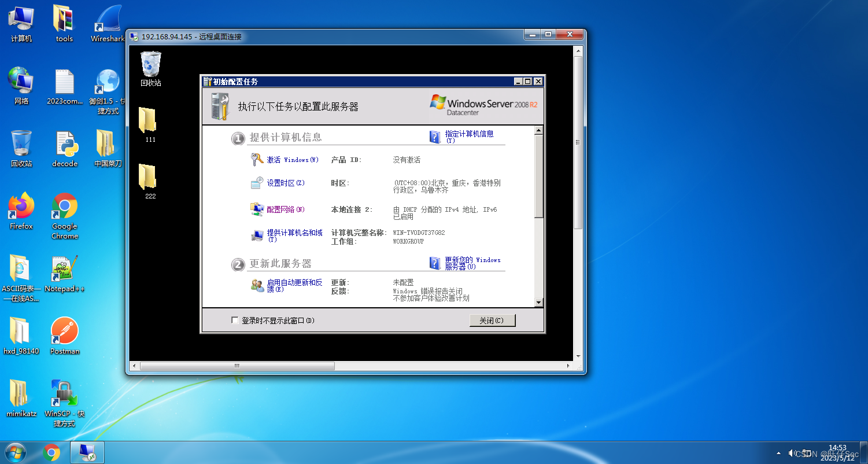Image resolution: width=868 pixels, height=464 pixels.
Task: Click the 关闭(C) button
Action: [x=492, y=320]
